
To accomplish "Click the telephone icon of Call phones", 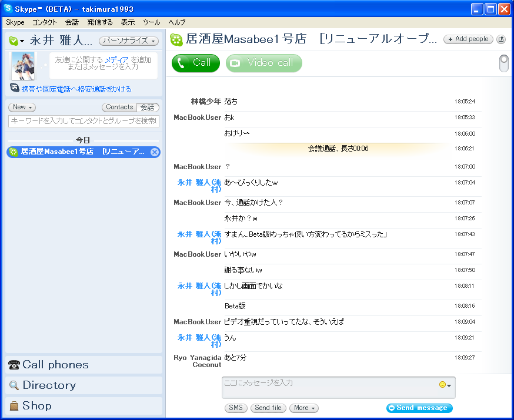I will (x=14, y=365).
